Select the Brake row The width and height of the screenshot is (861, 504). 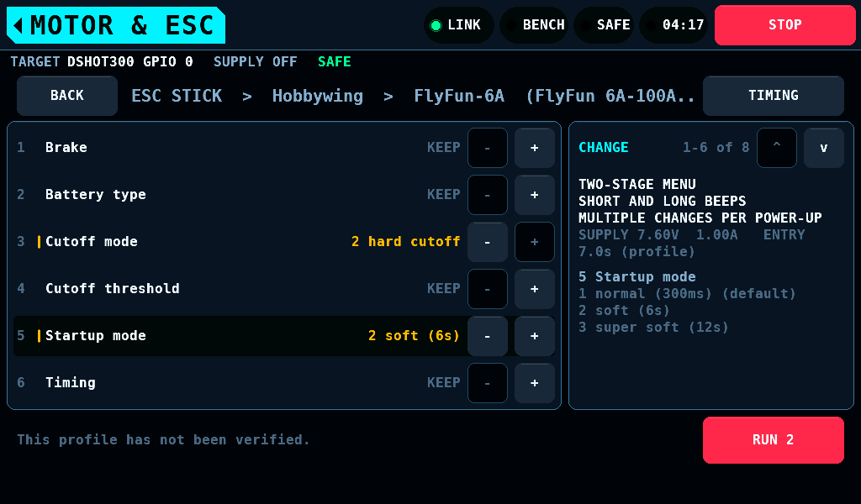(284, 148)
